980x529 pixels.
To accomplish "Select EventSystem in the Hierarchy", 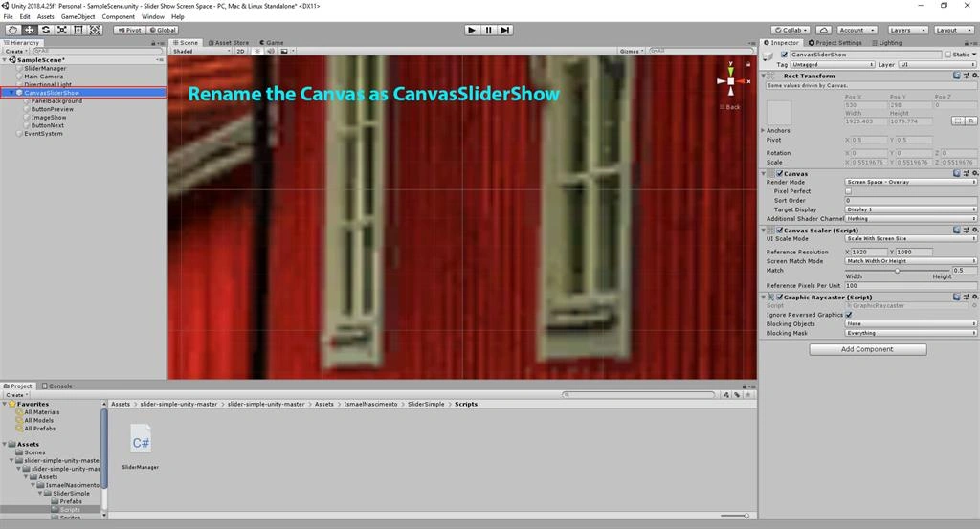I will (43, 133).
